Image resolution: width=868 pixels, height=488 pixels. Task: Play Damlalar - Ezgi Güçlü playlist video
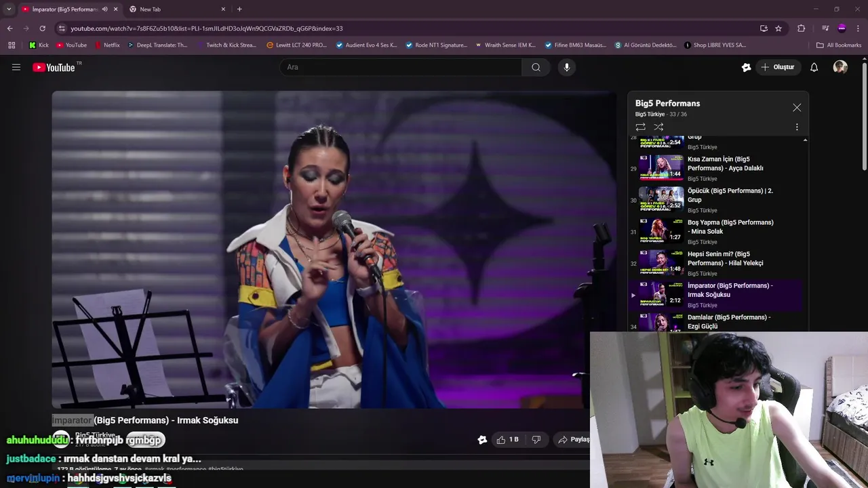point(715,321)
